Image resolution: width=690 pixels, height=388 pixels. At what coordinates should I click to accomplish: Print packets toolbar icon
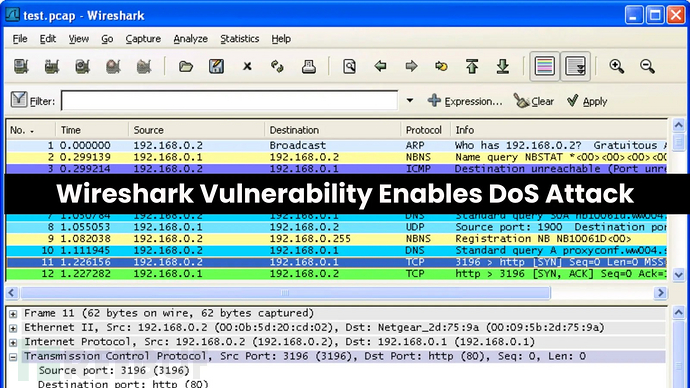pos(308,66)
